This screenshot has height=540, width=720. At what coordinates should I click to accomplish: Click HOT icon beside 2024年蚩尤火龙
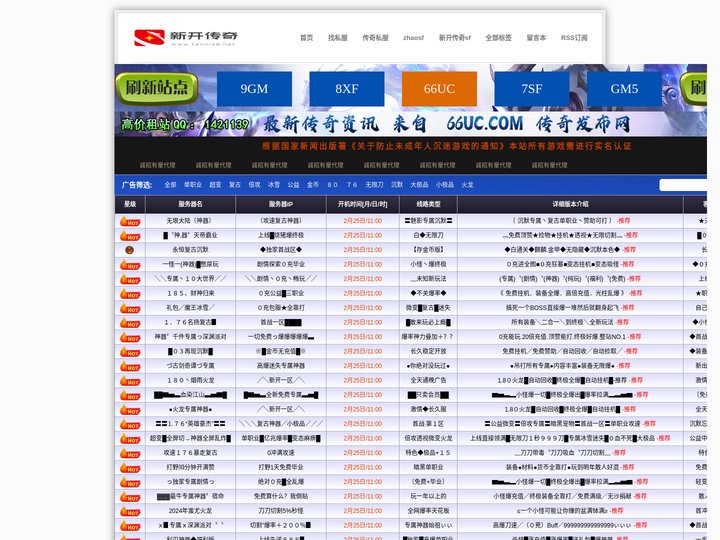click(130, 511)
